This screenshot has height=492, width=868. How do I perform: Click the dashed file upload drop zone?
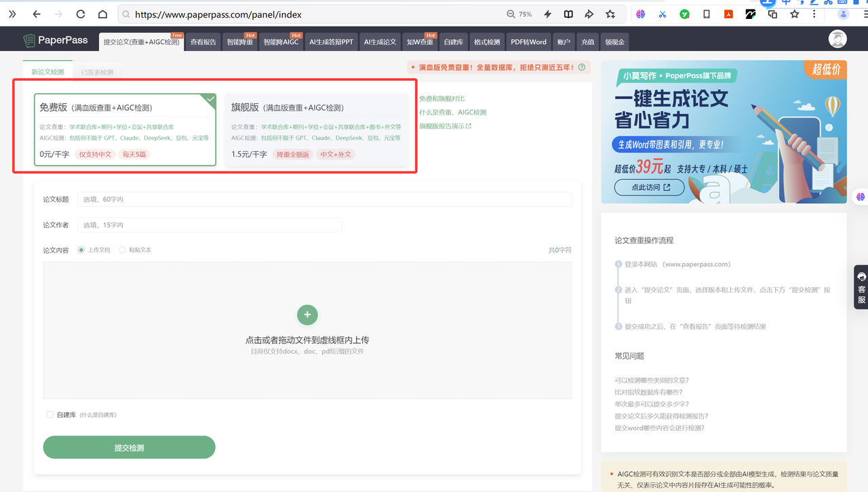coord(307,330)
